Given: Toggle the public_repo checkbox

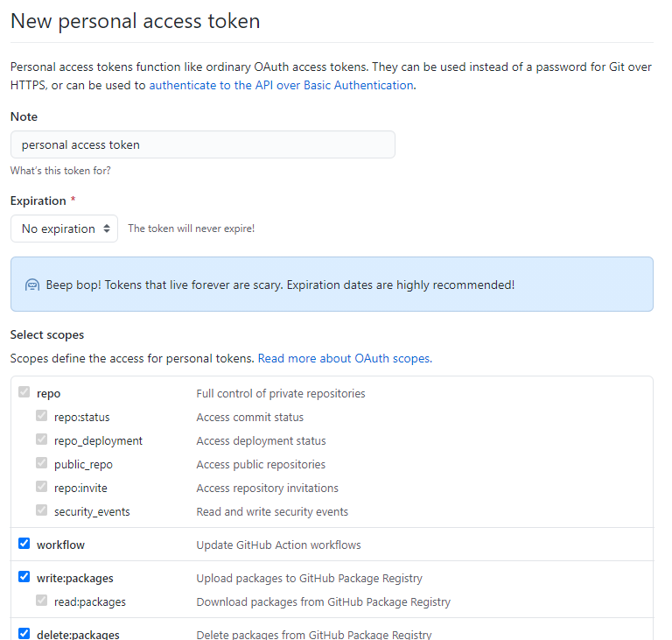Looking at the screenshot, I should point(42,464).
